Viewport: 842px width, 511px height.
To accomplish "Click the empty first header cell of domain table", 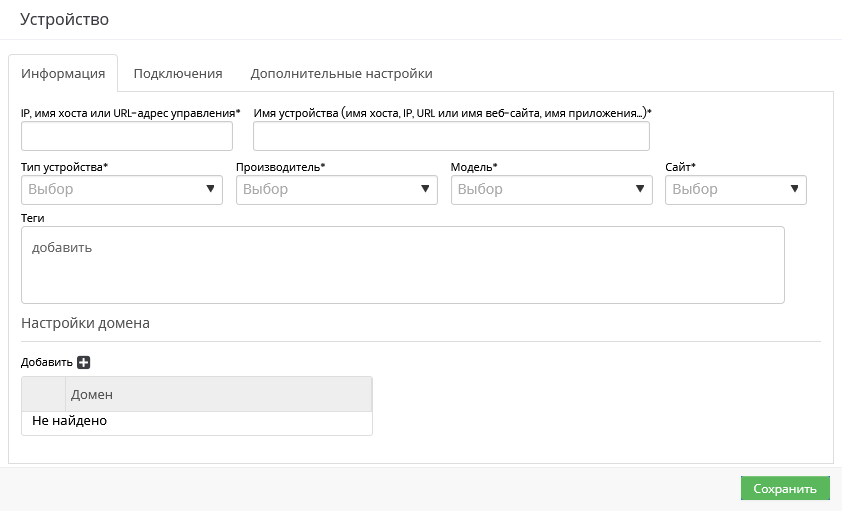I will 44,395.
